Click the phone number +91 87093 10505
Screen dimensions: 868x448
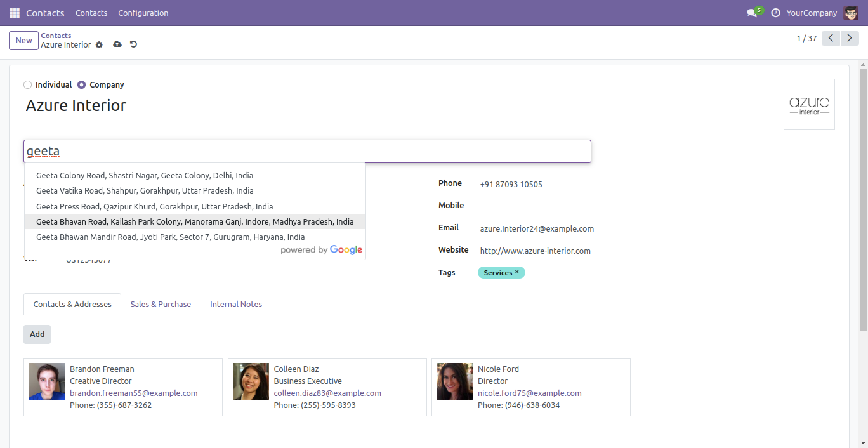click(x=511, y=184)
